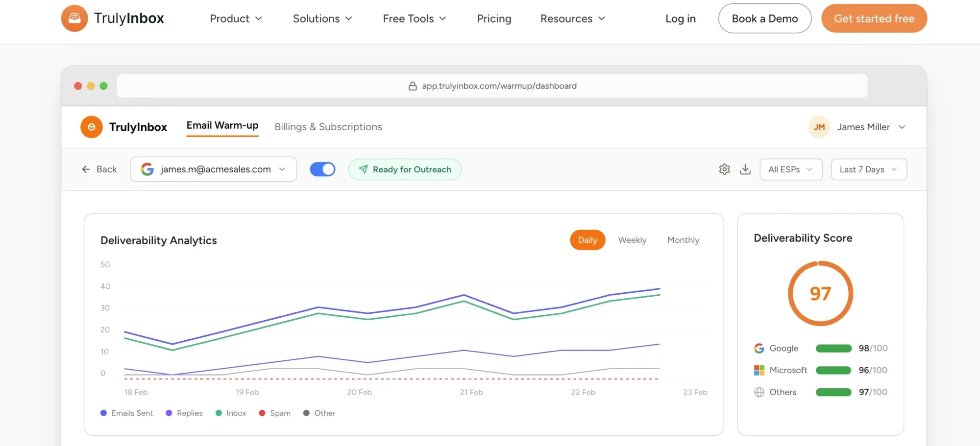Click the globe icon next to Others

point(759,392)
